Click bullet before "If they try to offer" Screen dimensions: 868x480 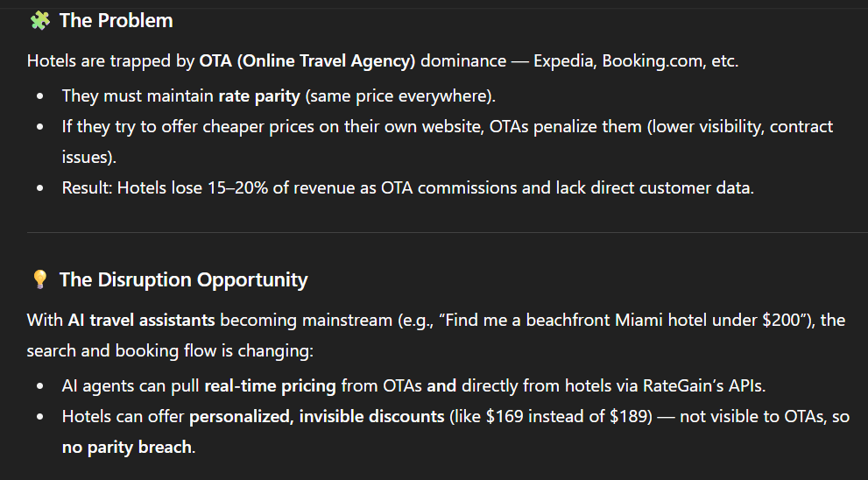[40, 127]
